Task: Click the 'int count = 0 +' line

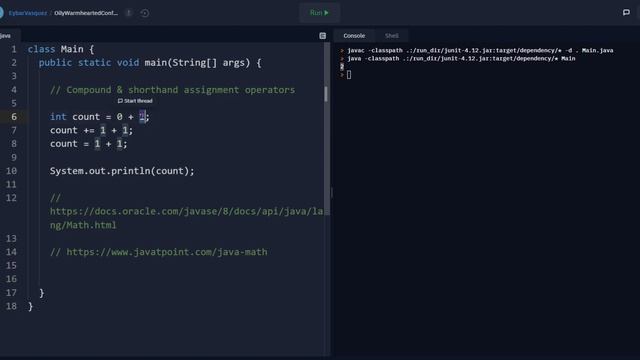Action: click(100, 117)
